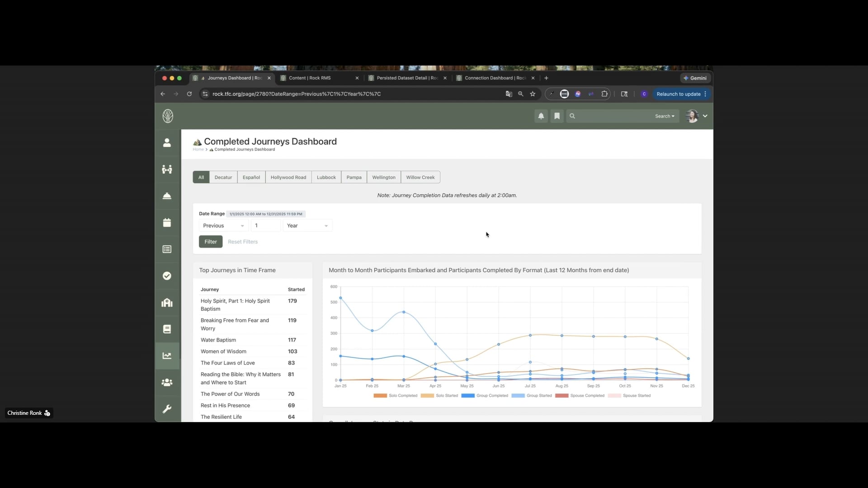Viewport: 868px width, 488px height.
Task: Expand the Search type dropdown
Action: (664, 116)
